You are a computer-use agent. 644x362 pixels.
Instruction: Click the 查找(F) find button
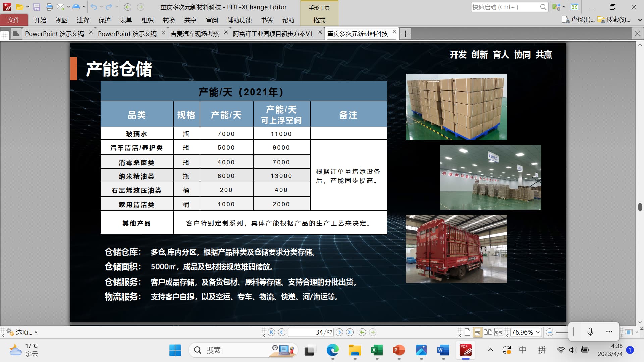(x=578, y=20)
